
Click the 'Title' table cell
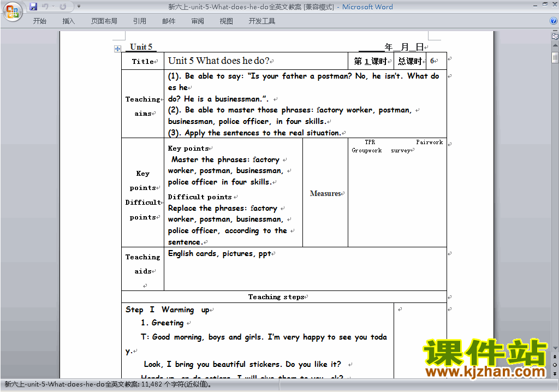142,61
